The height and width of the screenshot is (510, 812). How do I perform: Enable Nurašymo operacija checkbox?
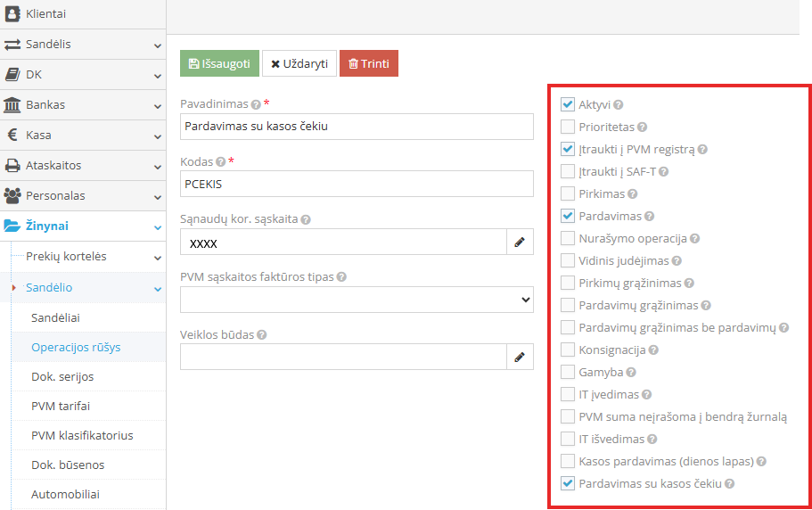tap(568, 238)
